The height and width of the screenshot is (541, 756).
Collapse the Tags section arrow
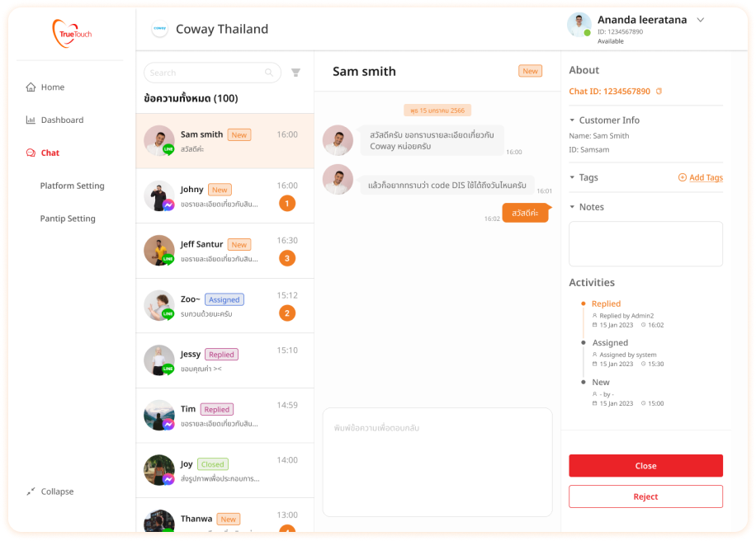tap(572, 177)
